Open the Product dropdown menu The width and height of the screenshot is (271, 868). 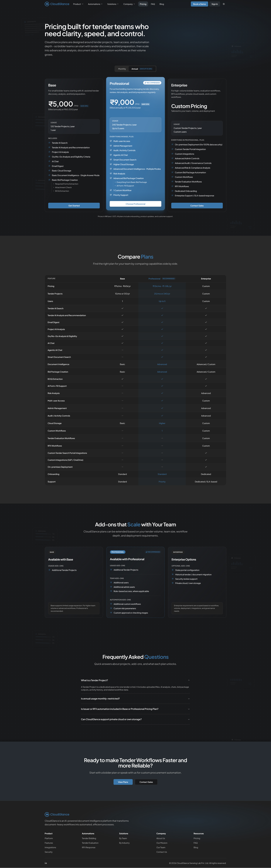tap(78, 4)
